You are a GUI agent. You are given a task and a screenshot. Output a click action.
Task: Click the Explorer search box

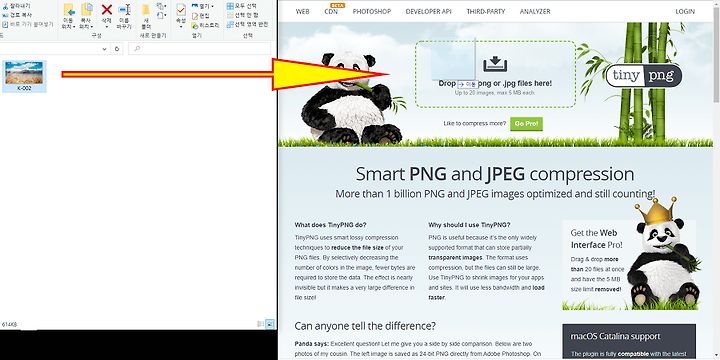[200, 49]
